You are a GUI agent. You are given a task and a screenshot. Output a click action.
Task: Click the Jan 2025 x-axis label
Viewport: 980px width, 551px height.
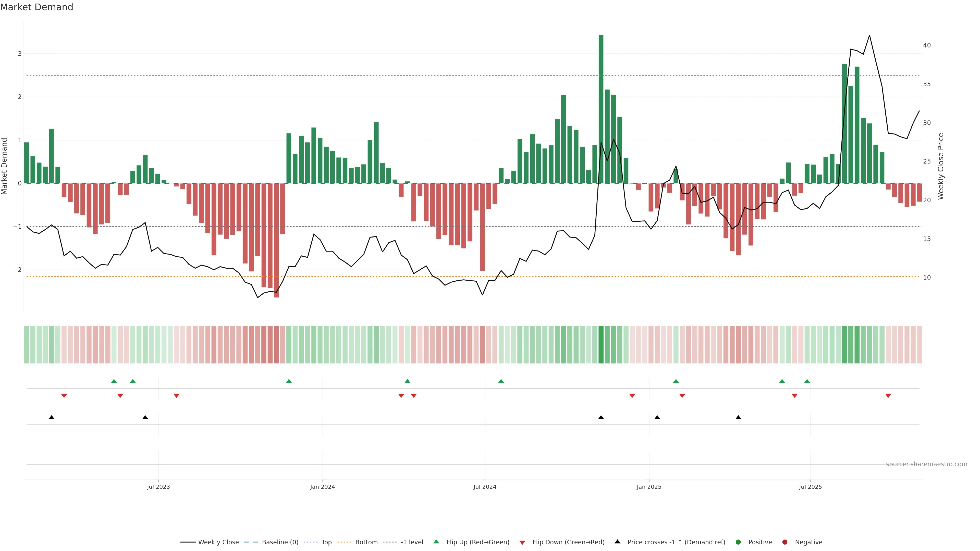(649, 487)
